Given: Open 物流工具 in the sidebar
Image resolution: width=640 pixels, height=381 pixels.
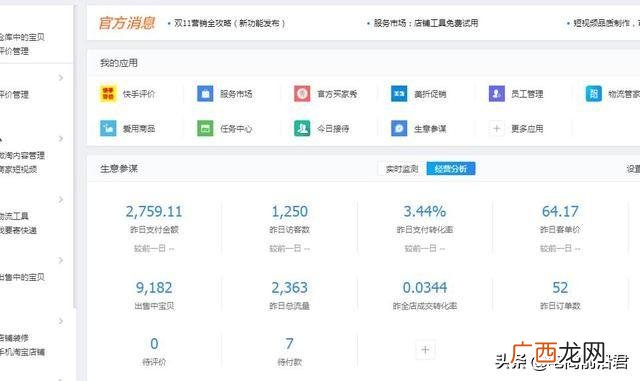Looking at the screenshot, I should tap(14, 216).
